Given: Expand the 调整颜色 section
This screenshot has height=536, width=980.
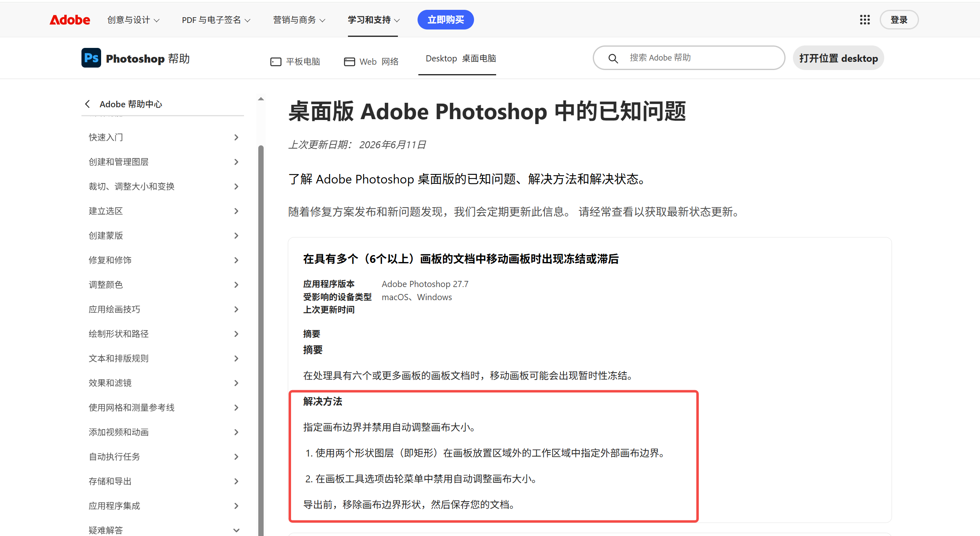Looking at the screenshot, I should point(163,285).
